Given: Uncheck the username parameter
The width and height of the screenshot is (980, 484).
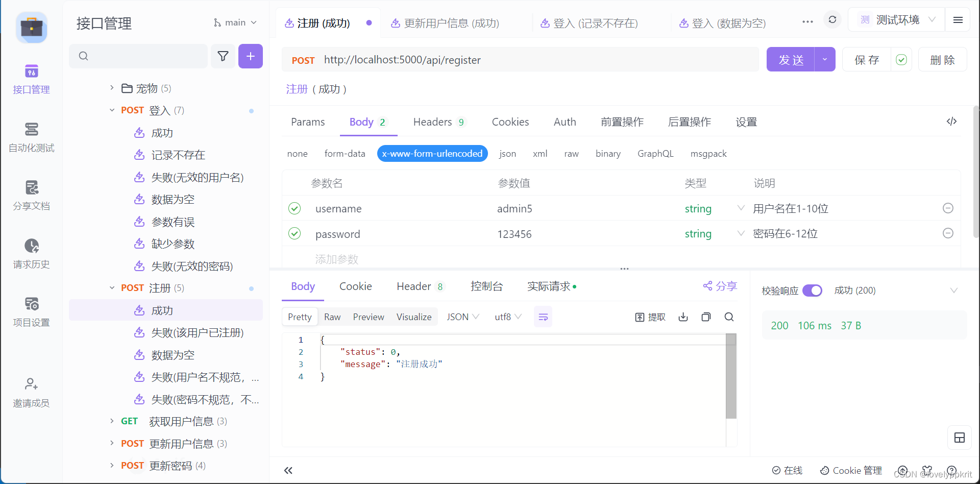Looking at the screenshot, I should (295, 208).
